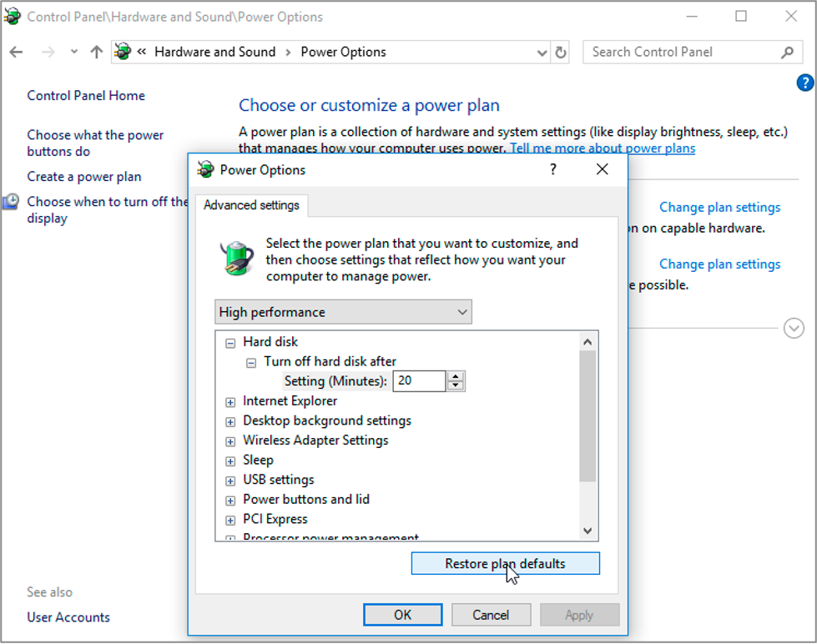Open Control Panel help icon

[805, 83]
